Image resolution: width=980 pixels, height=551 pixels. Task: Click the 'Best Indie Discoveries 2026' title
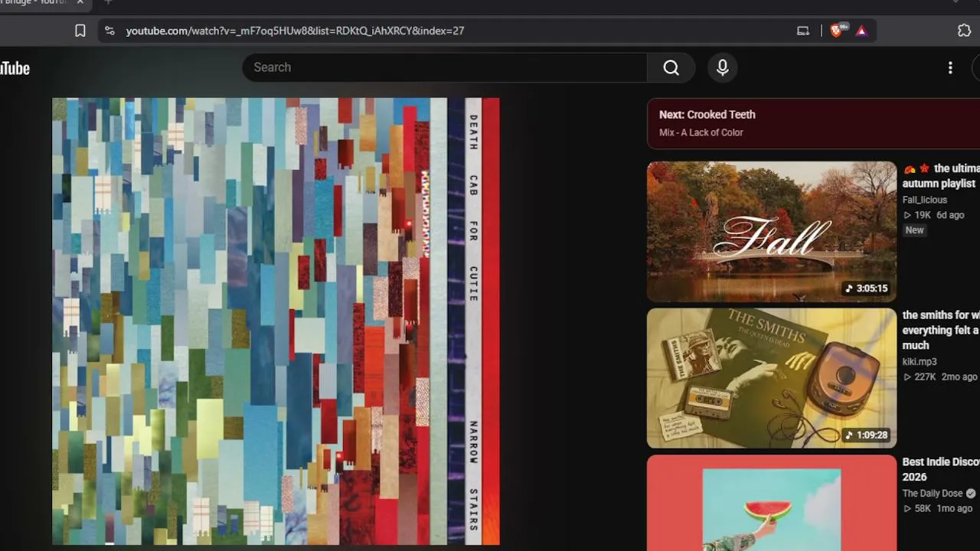pos(941,469)
